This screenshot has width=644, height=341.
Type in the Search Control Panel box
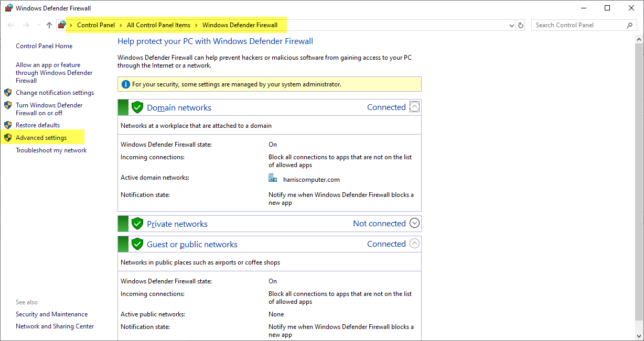(x=577, y=25)
